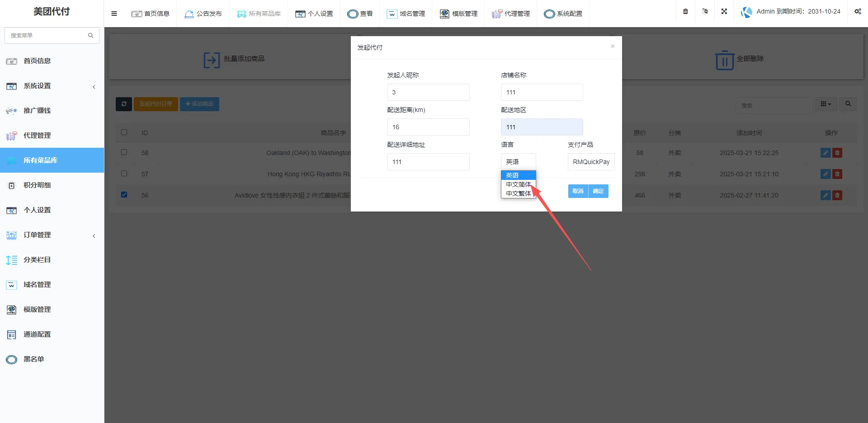Click the fullscreen expand icon

click(x=724, y=11)
